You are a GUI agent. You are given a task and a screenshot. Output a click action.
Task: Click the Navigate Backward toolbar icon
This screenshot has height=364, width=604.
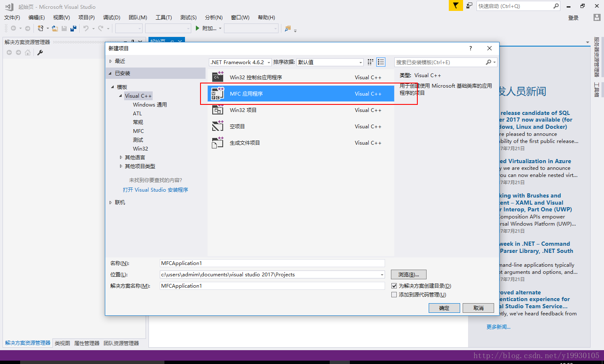13,29
